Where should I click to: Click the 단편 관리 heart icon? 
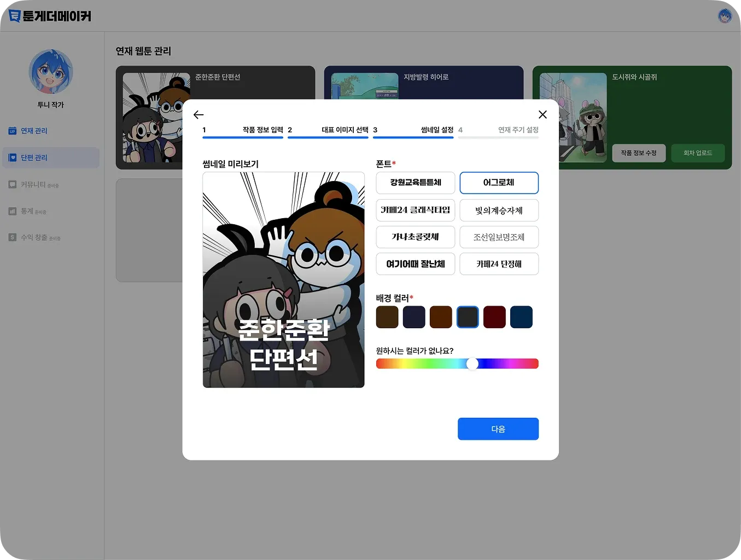(12, 157)
